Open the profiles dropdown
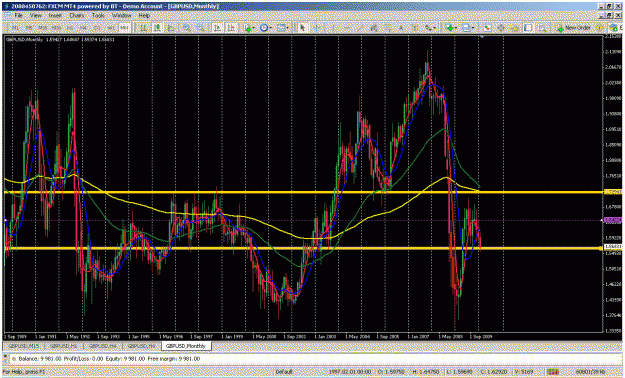The width and height of the screenshot is (625, 378). (468, 28)
